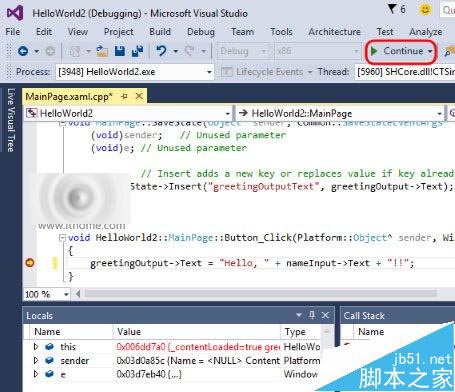Click the HelloWorld2 project scope icon
This screenshot has height=392, width=455.
(x=32, y=113)
